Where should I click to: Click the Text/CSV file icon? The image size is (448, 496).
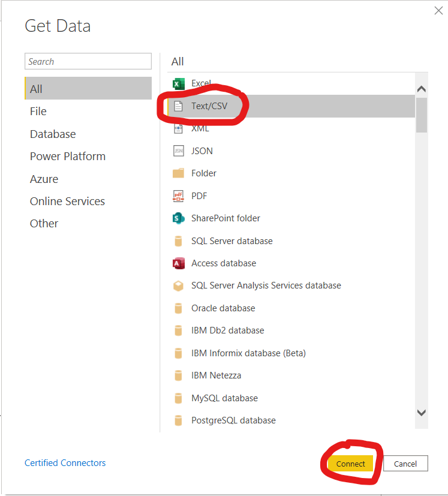tap(178, 106)
